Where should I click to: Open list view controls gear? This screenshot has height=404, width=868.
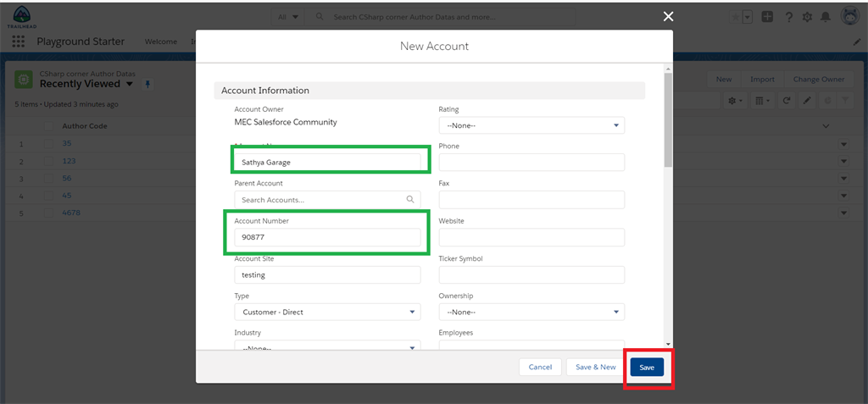click(735, 101)
